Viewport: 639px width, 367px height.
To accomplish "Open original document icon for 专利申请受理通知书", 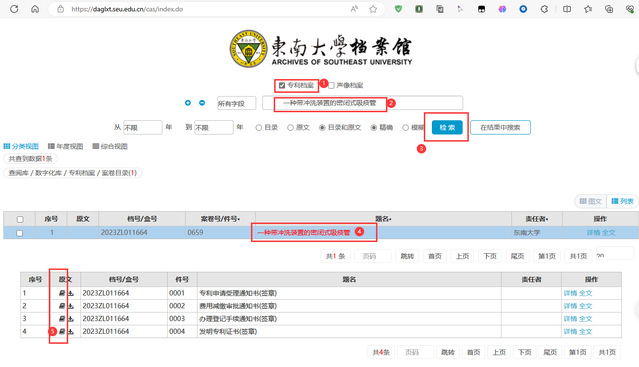I will [62, 293].
